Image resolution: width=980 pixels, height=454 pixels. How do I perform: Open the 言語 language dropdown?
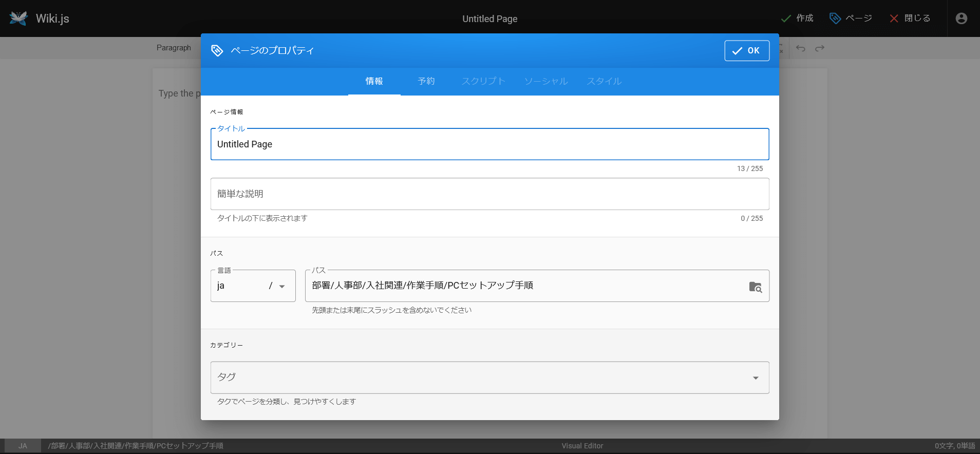pyautogui.click(x=253, y=286)
